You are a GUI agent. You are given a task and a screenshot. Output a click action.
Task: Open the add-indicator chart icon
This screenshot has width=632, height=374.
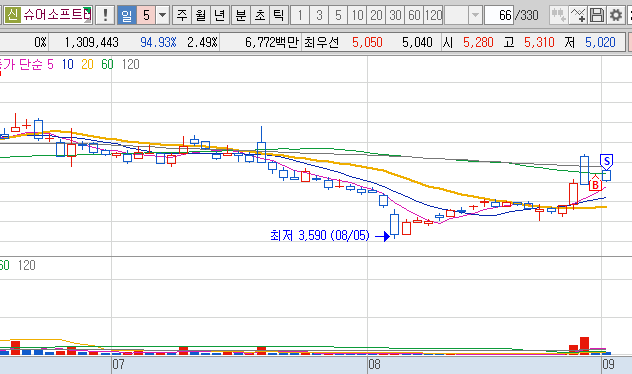point(578,15)
